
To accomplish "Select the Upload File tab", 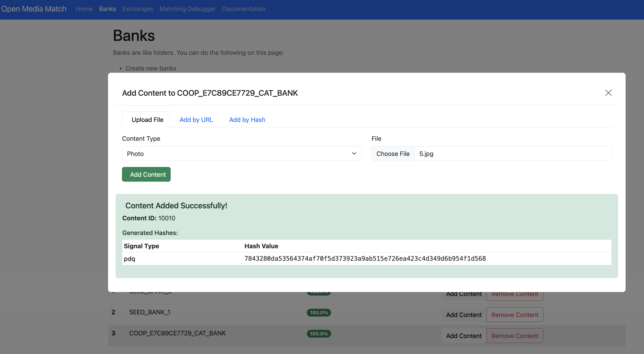I will tap(147, 119).
